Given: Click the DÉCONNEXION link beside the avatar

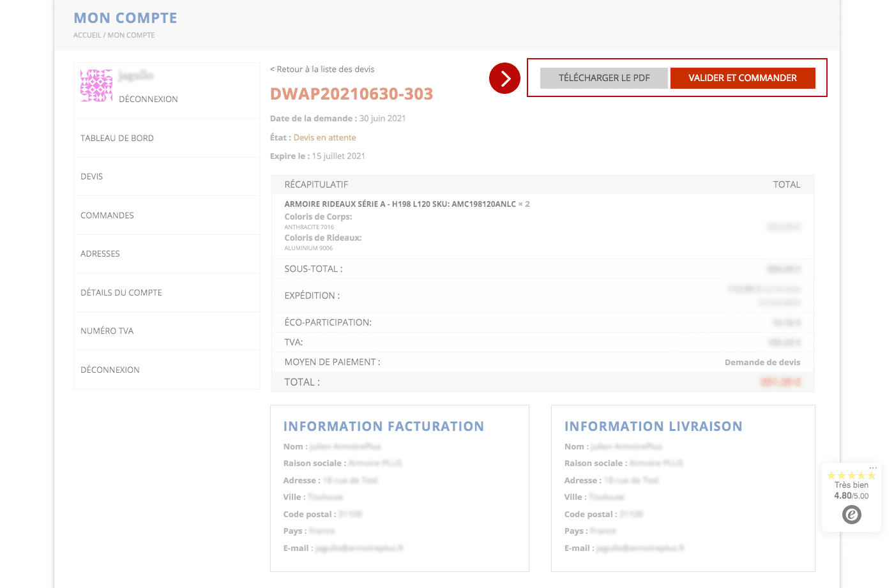Looking at the screenshot, I should click(x=148, y=99).
